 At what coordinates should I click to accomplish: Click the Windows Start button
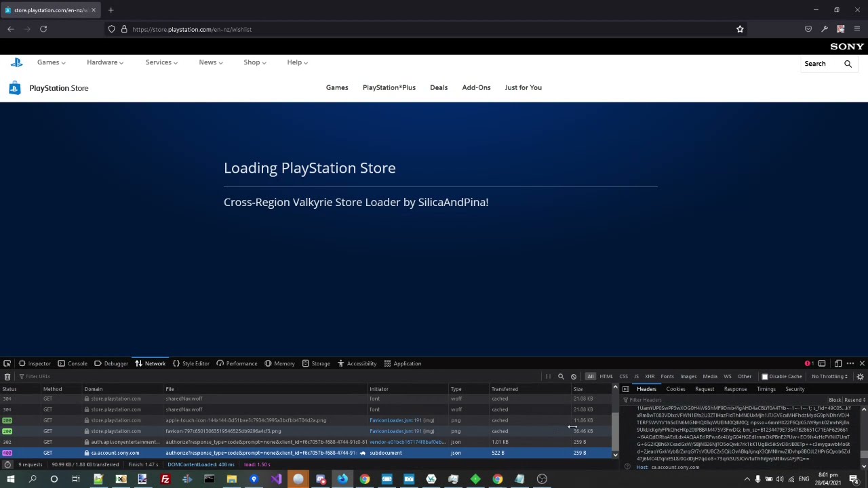pos(10,479)
